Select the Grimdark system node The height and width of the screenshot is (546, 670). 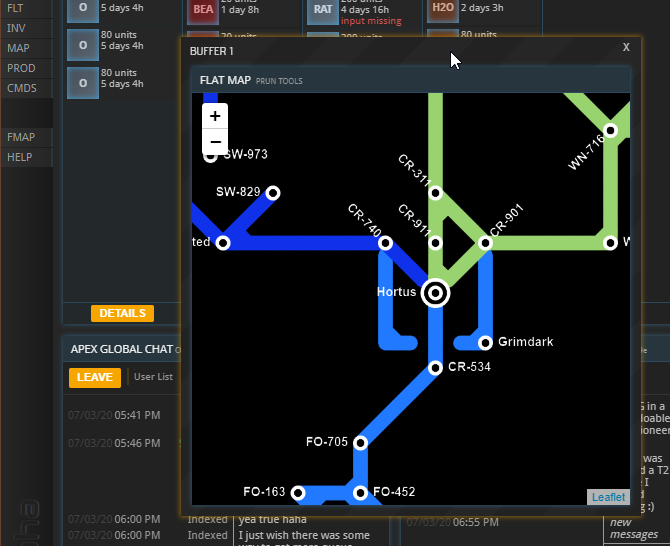(x=485, y=343)
